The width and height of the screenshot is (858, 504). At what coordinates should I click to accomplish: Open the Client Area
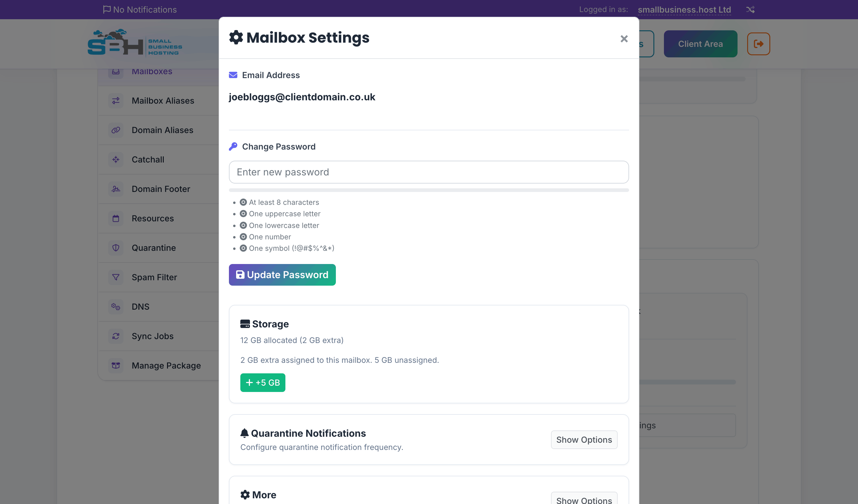(700, 44)
